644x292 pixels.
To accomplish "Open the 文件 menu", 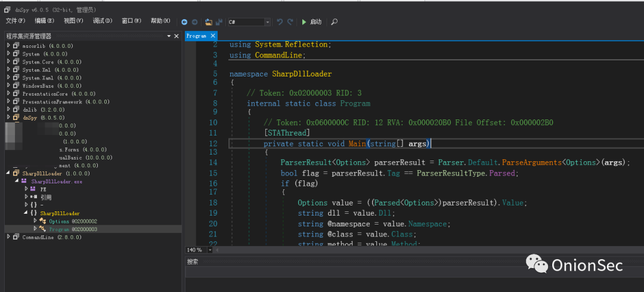I will click(16, 21).
